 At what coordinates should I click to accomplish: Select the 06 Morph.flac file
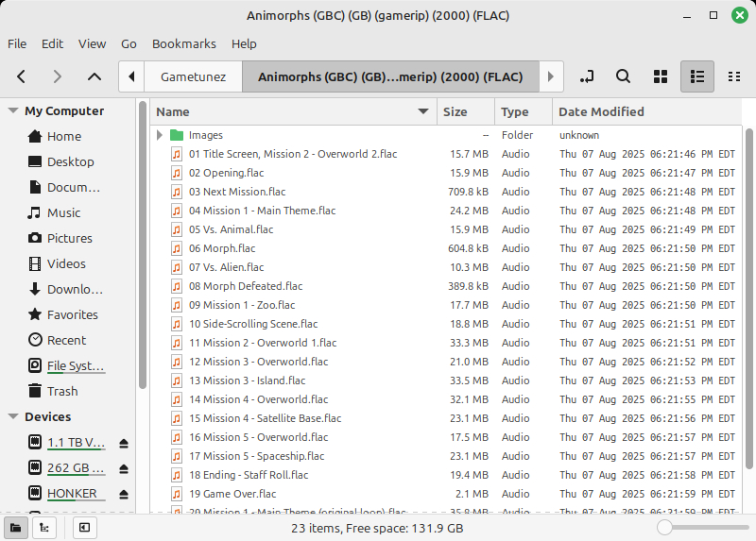point(222,248)
